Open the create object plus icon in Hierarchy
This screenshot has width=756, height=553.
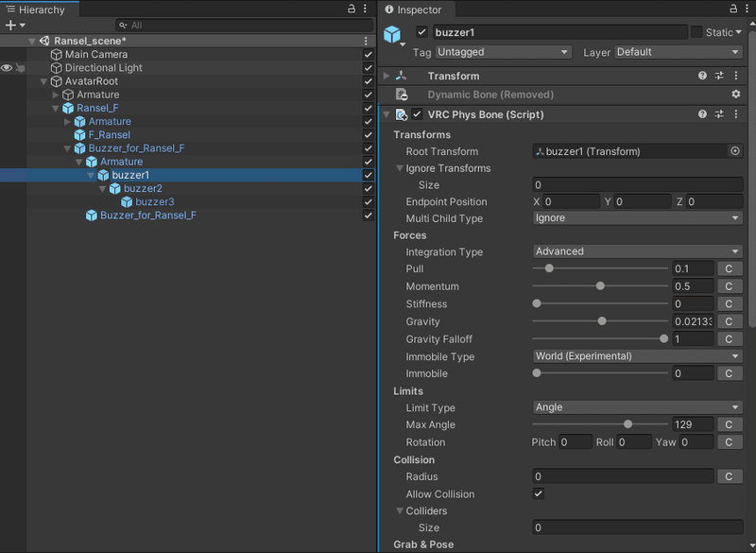click(x=11, y=25)
